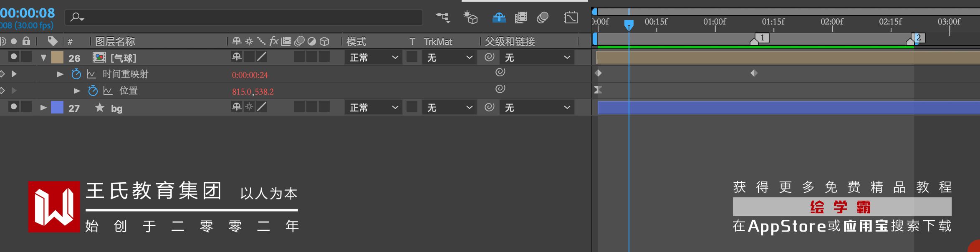Expand the bg layer properties
980x252 pixels.
coord(43,108)
